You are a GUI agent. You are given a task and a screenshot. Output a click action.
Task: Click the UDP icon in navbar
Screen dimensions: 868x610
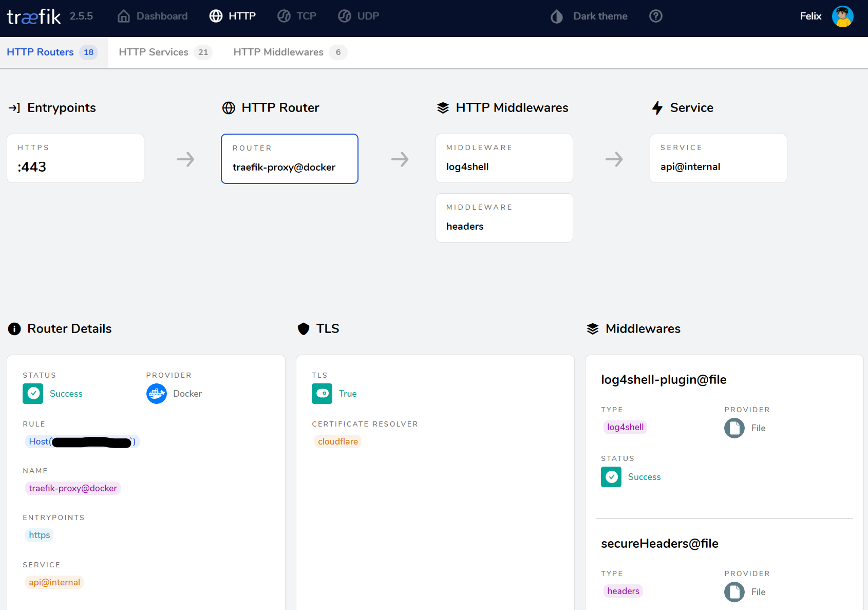[345, 16]
